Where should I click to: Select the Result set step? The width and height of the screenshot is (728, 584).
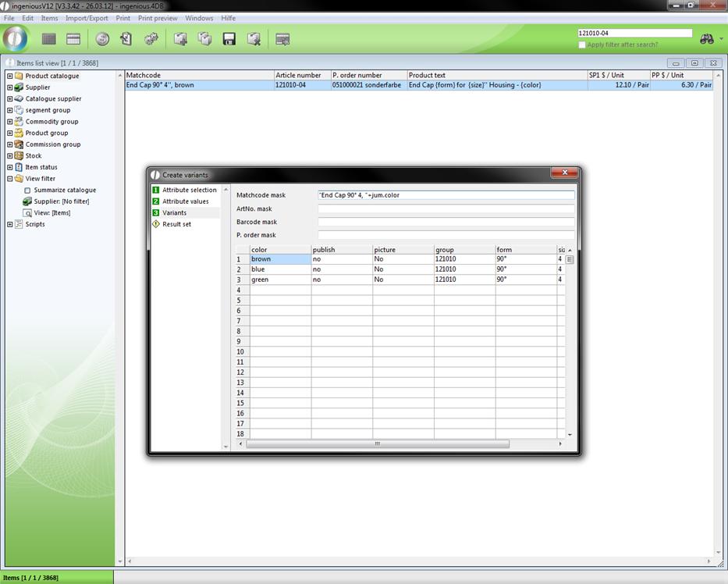pos(176,224)
